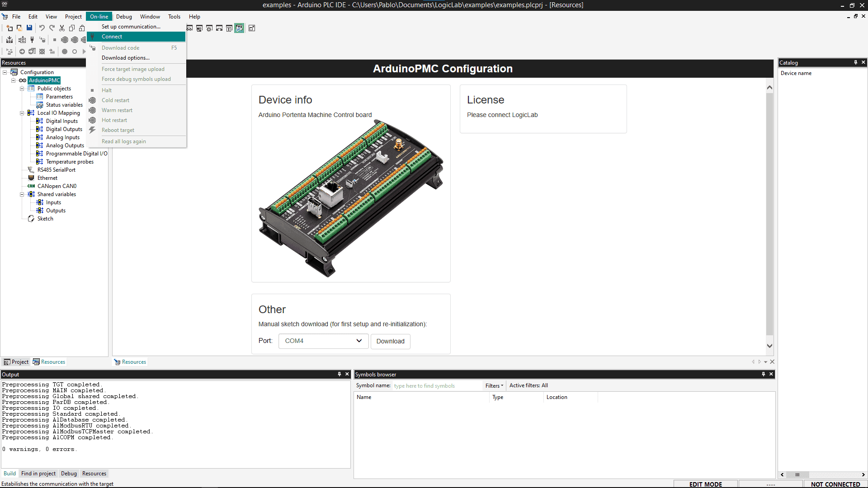Click the Cut scissors icon
This screenshot has width=868, height=488.
click(x=62, y=28)
